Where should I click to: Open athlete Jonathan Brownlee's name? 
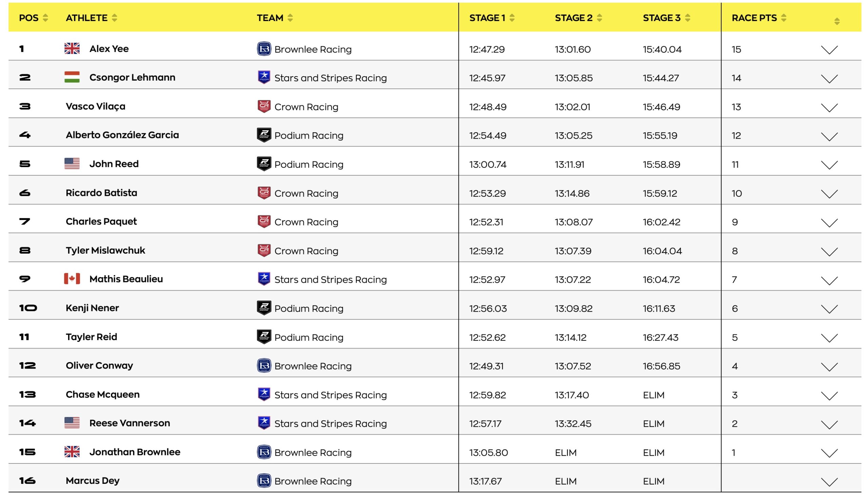click(135, 452)
